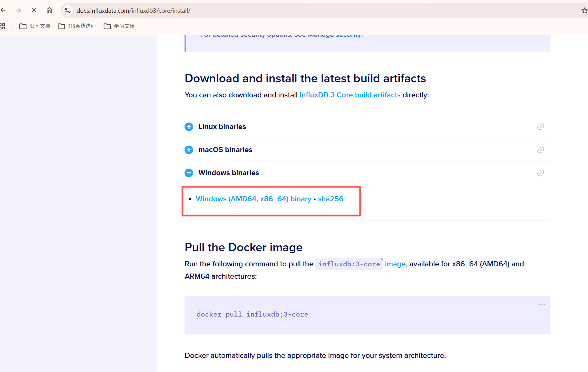Click the Download and install build artifacts heading

[x=305, y=78]
